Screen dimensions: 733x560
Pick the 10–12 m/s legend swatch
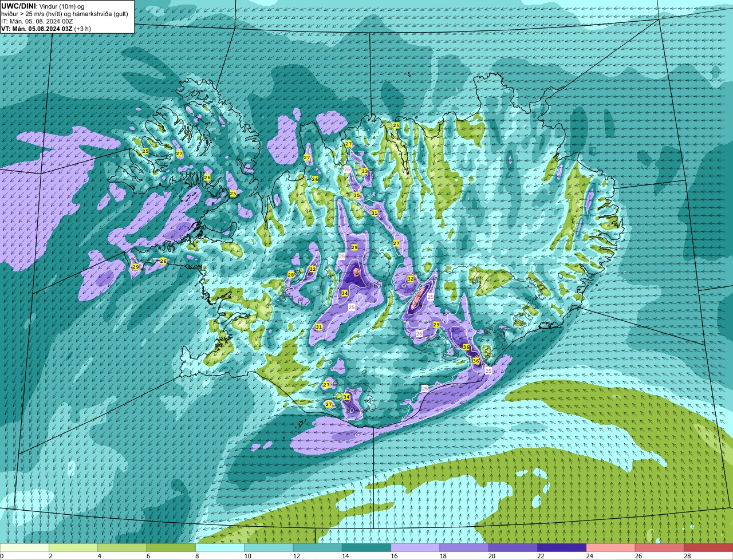269,548
